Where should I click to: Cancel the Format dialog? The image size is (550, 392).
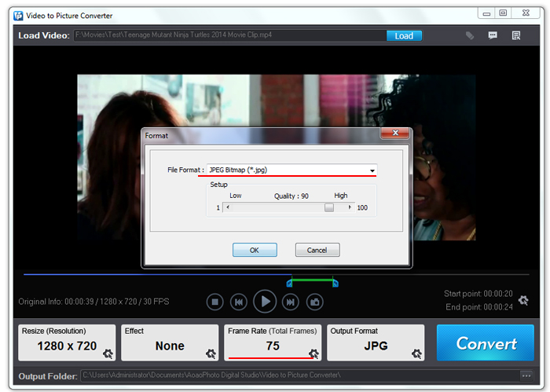click(x=317, y=250)
